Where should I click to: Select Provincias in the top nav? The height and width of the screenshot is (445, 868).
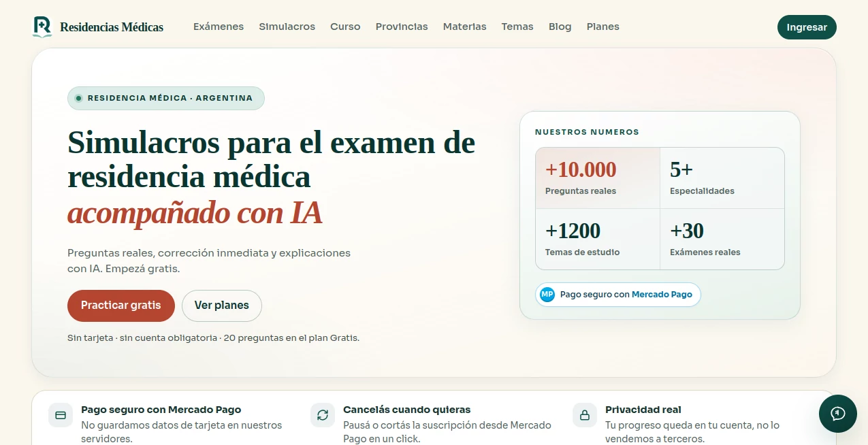(402, 27)
